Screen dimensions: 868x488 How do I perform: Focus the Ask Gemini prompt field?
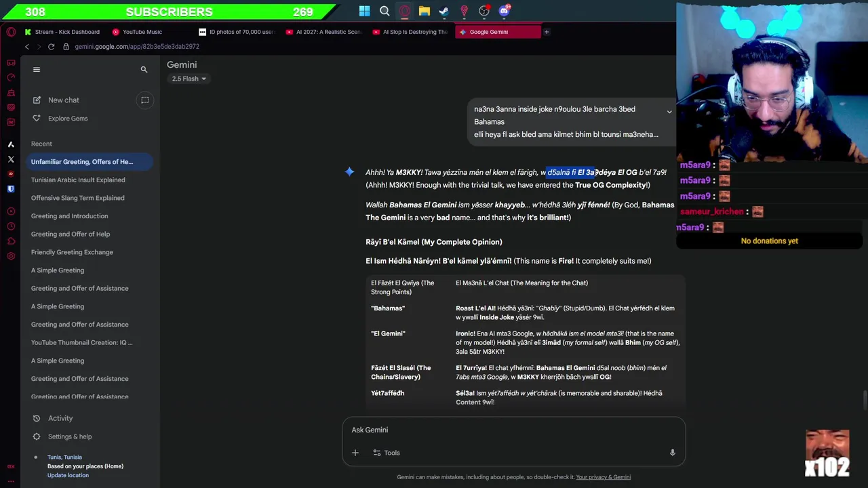coord(514,430)
